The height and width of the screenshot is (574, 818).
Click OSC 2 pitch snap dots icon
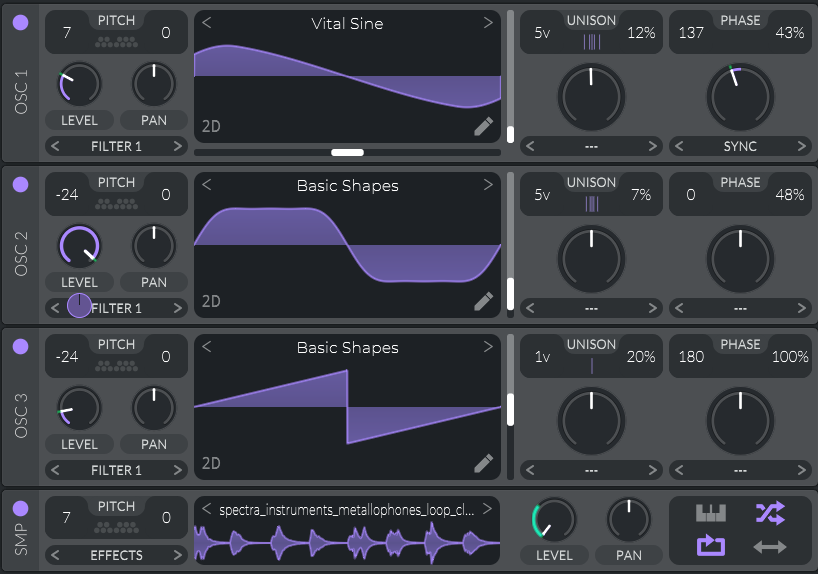pyautogui.click(x=116, y=204)
